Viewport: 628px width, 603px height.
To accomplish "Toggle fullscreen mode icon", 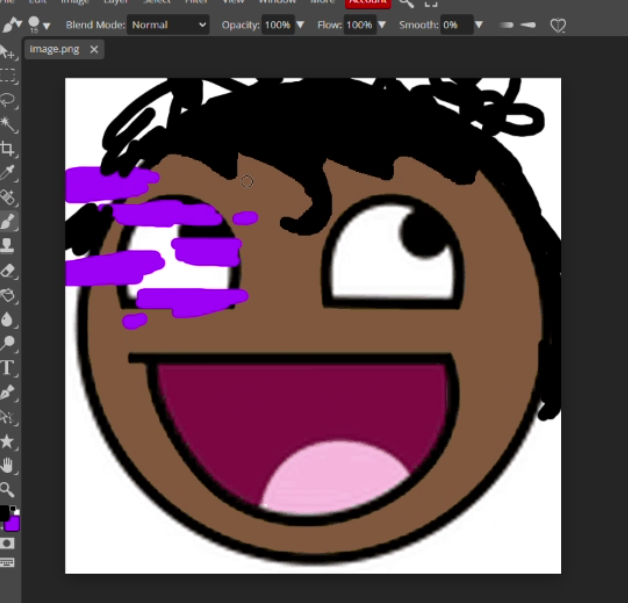I will click(431, 4).
